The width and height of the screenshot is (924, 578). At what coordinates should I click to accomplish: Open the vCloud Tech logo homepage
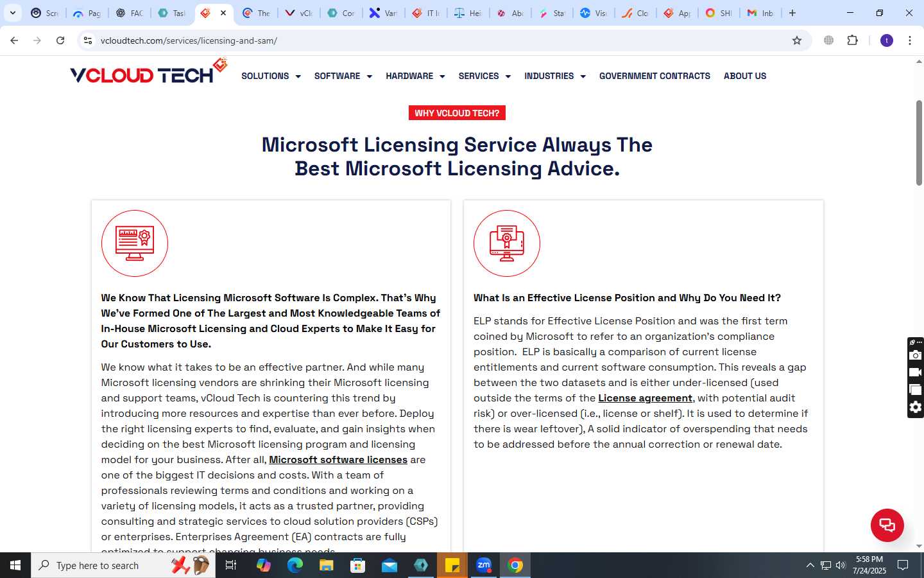(148, 72)
